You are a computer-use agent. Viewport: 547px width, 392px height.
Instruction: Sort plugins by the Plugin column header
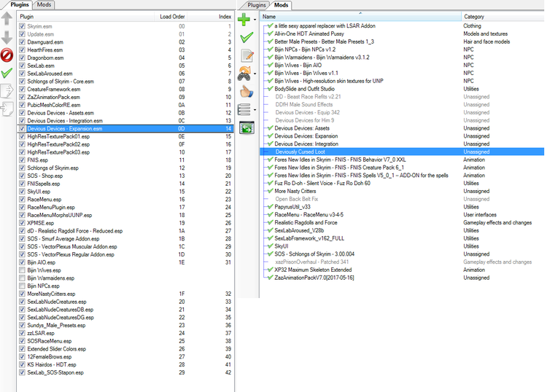pos(85,17)
